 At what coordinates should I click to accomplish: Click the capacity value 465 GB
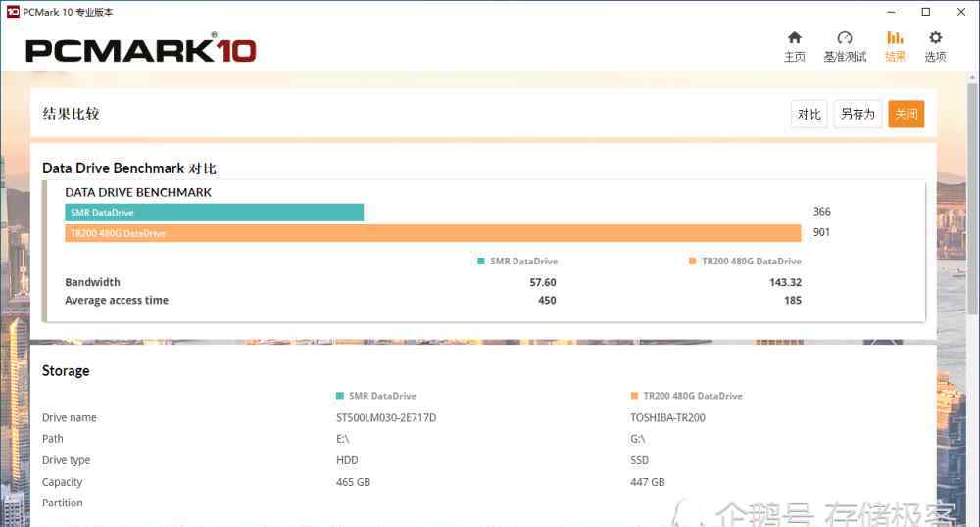point(353,482)
